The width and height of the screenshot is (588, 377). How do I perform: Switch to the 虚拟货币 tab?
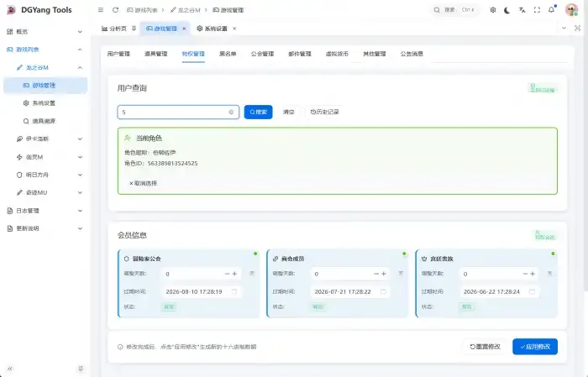click(x=337, y=54)
